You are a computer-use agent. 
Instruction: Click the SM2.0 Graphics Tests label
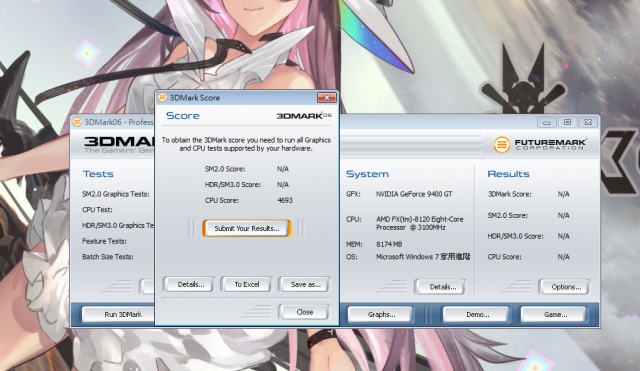[116, 194]
